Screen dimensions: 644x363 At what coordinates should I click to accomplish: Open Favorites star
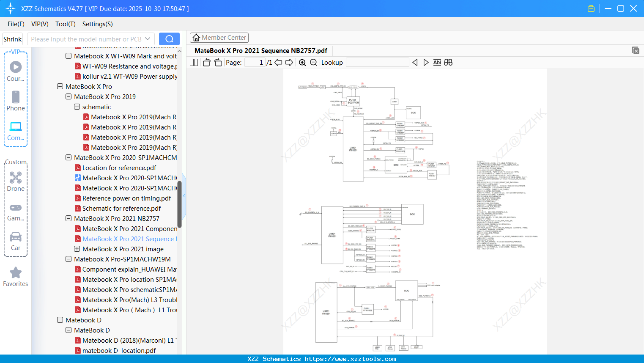[x=16, y=277]
